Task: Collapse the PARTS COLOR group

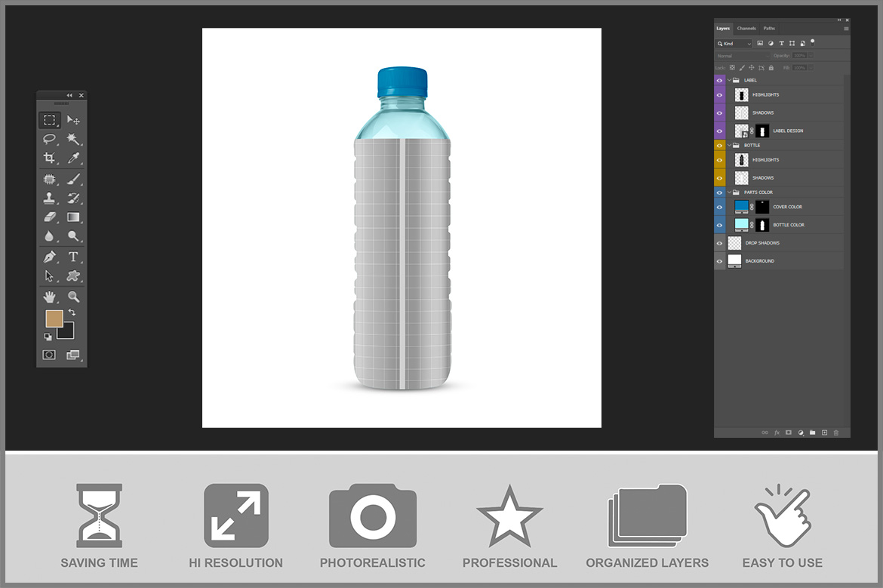Action: click(x=729, y=192)
